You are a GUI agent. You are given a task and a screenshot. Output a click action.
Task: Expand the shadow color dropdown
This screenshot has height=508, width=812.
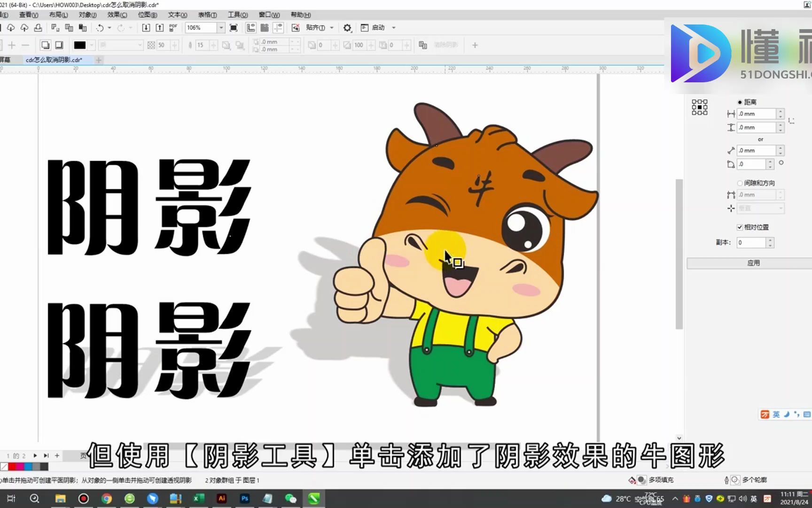click(92, 45)
